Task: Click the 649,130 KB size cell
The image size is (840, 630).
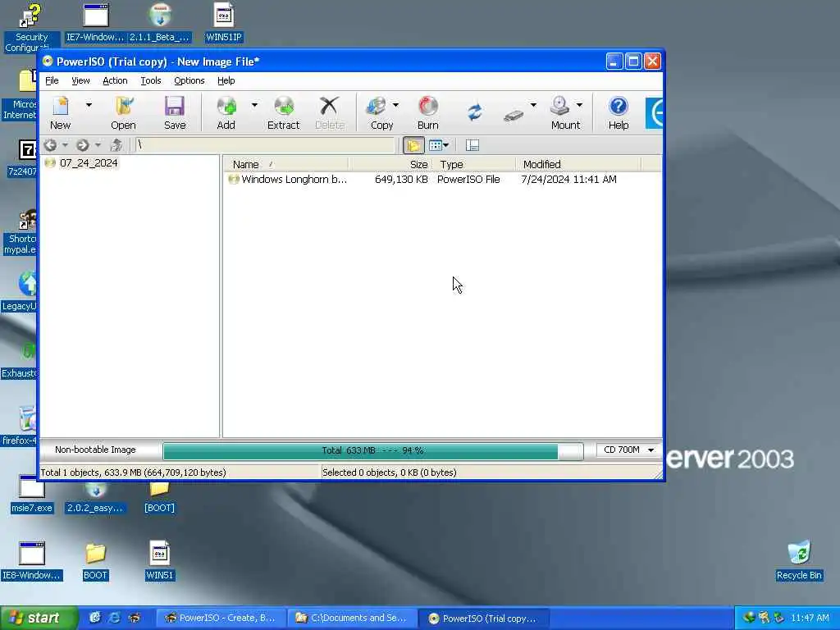Action: click(401, 180)
